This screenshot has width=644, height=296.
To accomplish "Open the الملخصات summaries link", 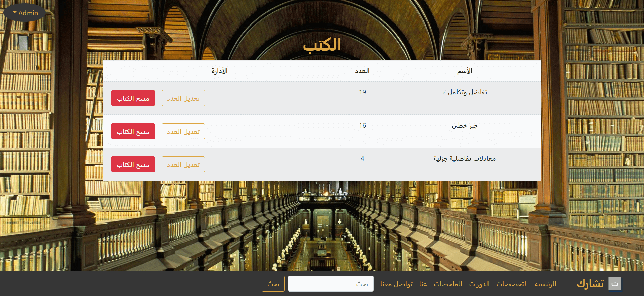I will 448,284.
